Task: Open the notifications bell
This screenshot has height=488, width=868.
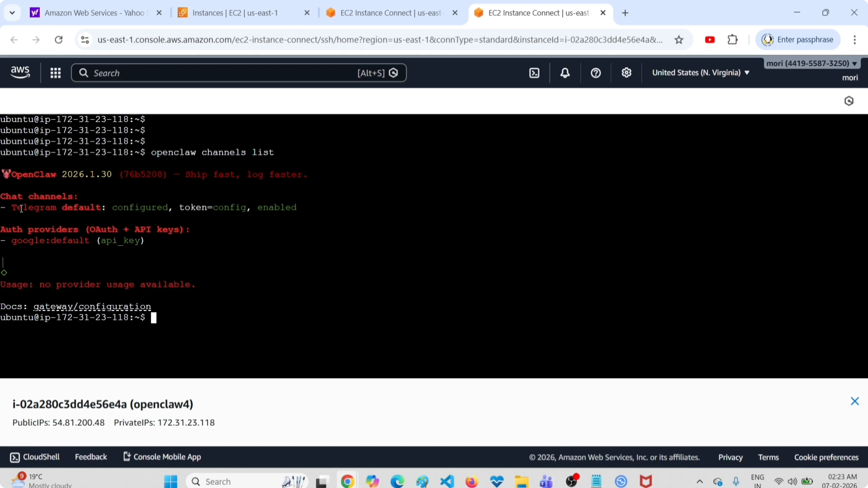Action: tap(565, 73)
